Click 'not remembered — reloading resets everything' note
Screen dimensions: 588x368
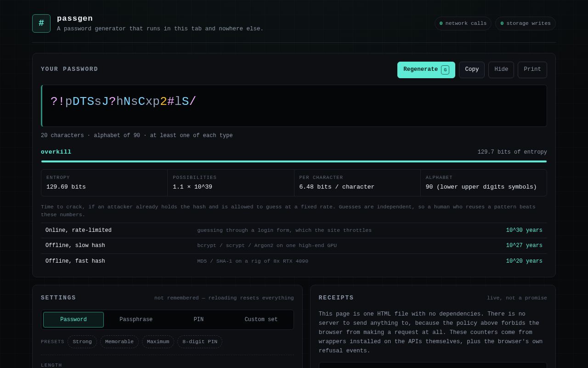point(224,298)
